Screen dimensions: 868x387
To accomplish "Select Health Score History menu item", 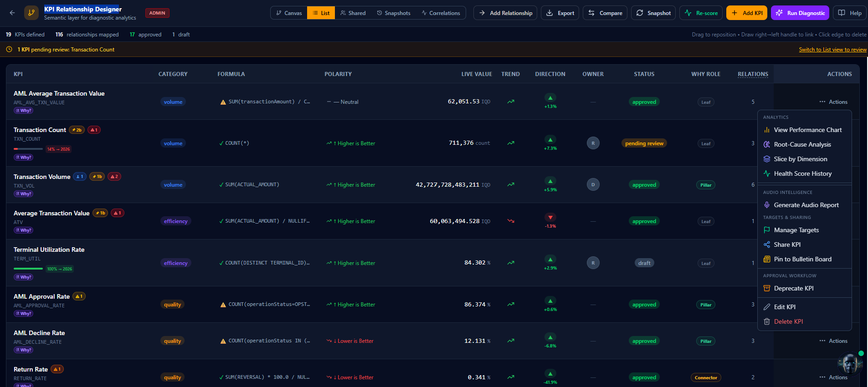I will click(x=804, y=173).
